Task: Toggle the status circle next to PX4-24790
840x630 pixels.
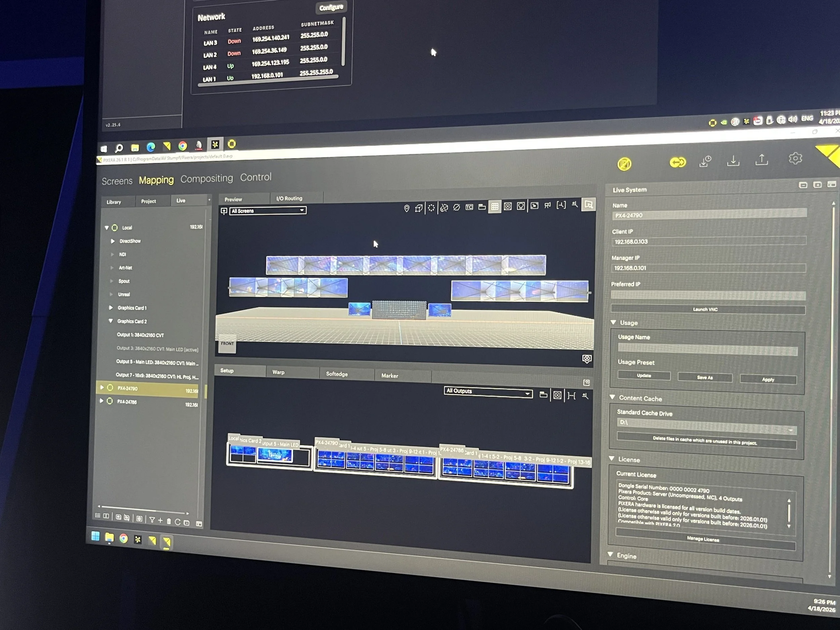Action: [x=110, y=387]
